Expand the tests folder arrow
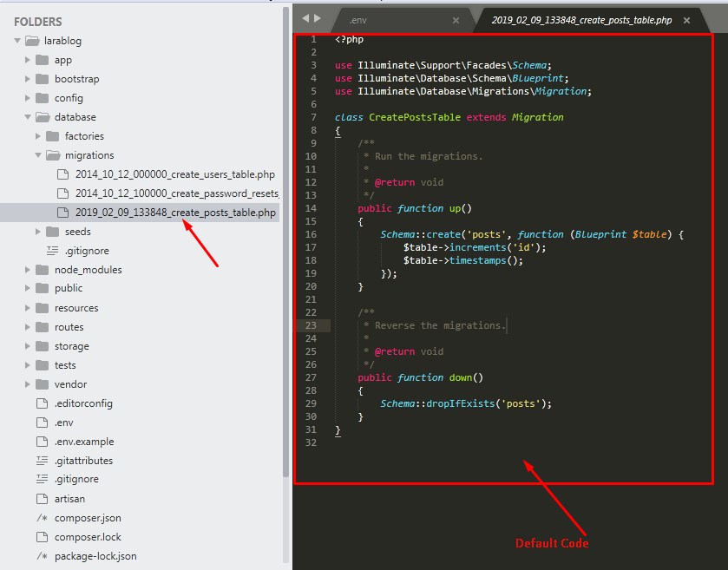This screenshot has height=570, width=728. pyautogui.click(x=28, y=365)
